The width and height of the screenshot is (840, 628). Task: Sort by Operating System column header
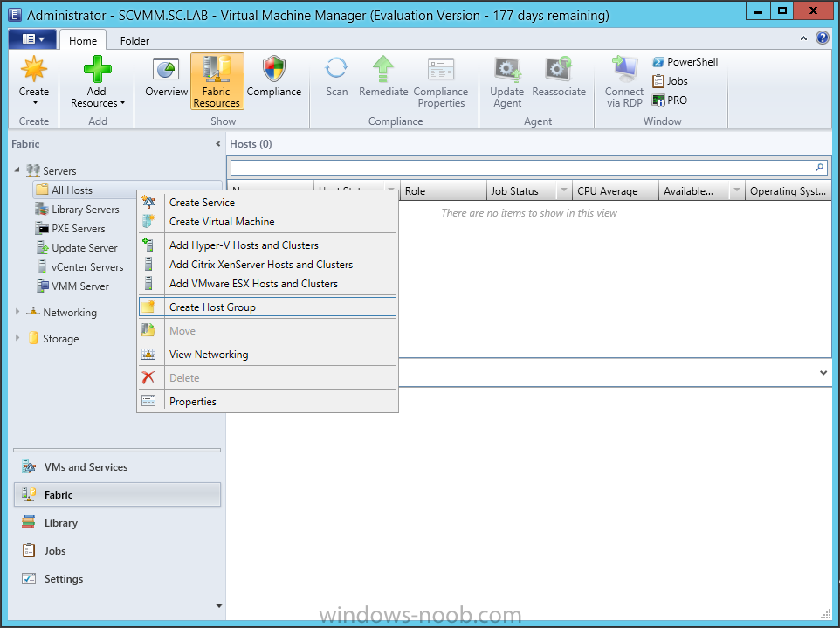coord(788,190)
